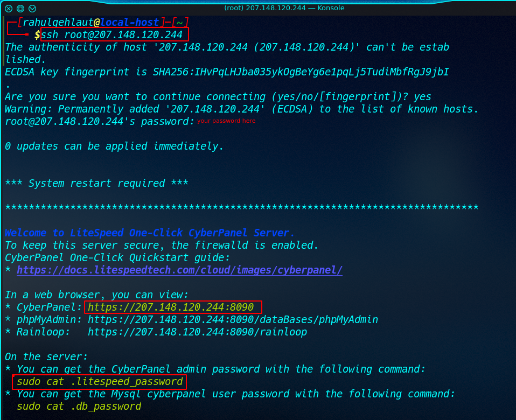
Task: Click the '0 updates can be applied immediately' line
Action: pos(114,146)
